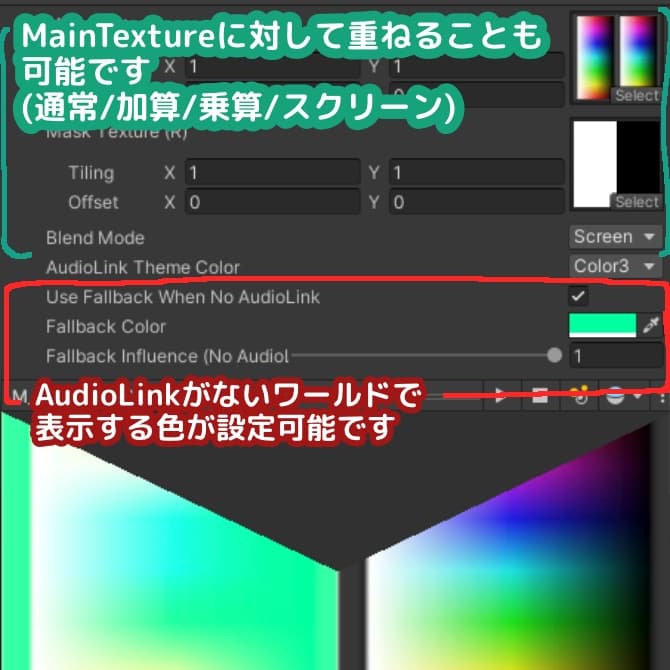
Task: Click the Use Fallback When No AudioLink label
Action: pos(183,297)
